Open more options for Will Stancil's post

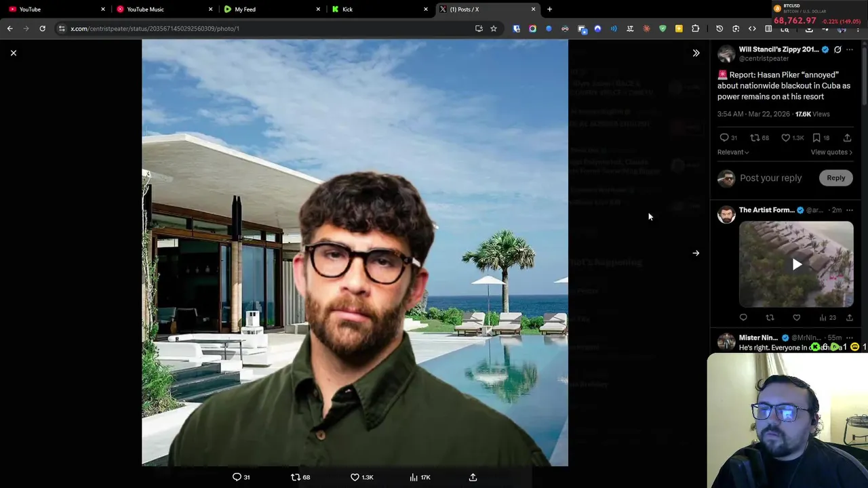pos(850,49)
